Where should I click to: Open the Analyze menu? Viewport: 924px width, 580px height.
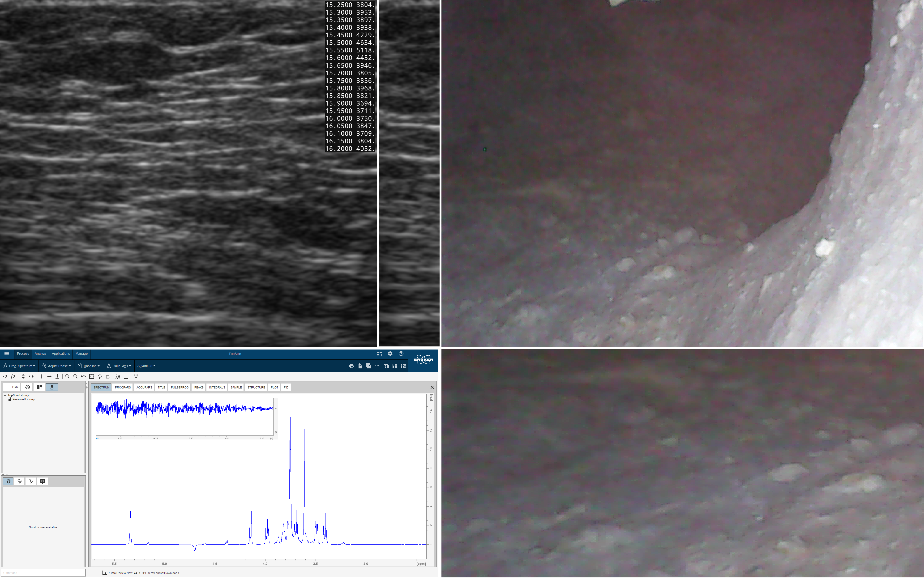[x=40, y=354]
